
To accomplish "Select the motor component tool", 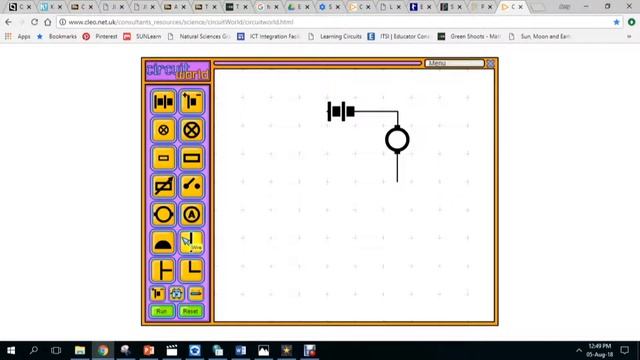I will coord(163,214).
